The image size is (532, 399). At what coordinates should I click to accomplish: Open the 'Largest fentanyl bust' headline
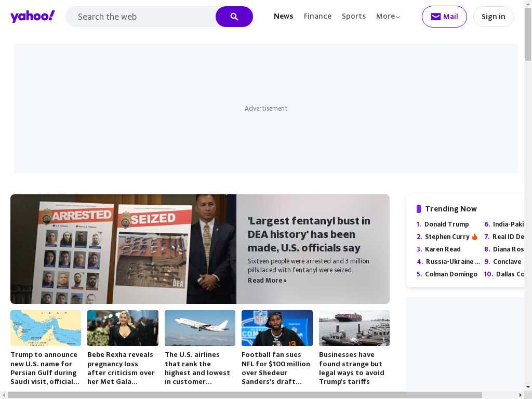pos(309,234)
